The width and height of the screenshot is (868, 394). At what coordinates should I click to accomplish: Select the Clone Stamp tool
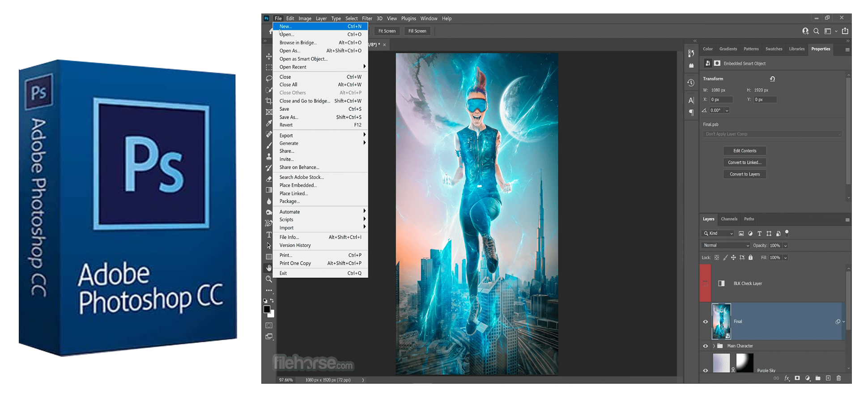pyautogui.click(x=269, y=157)
